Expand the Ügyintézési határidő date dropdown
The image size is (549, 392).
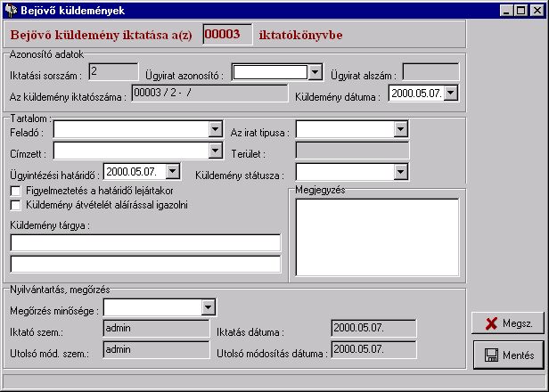click(x=172, y=170)
